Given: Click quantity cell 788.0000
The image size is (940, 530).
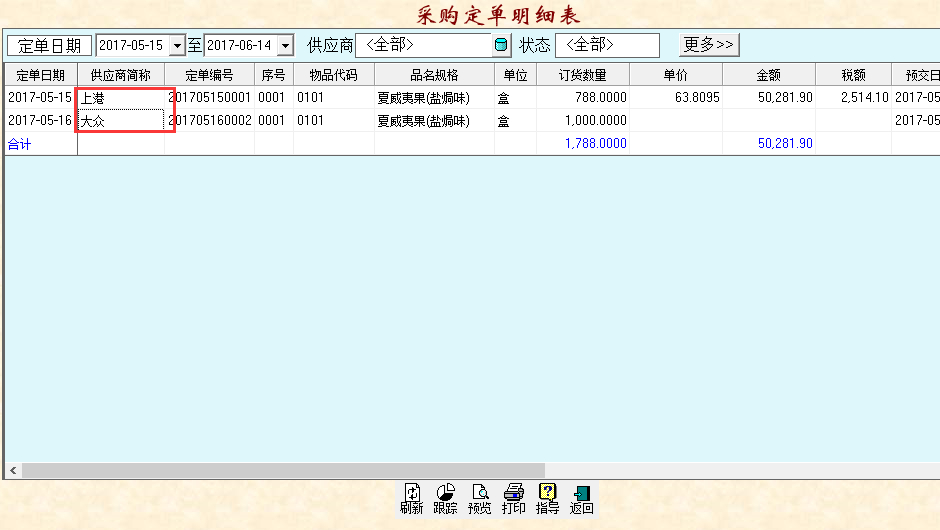Looking at the screenshot, I should pyautogui.click(x=583, y=98).
